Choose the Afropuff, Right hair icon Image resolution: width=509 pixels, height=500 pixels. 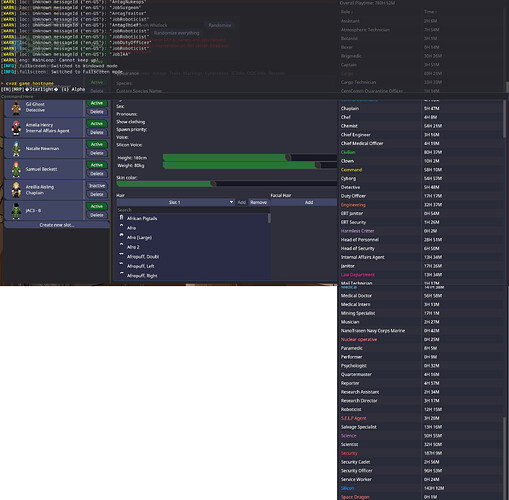[x=122, y=273]
